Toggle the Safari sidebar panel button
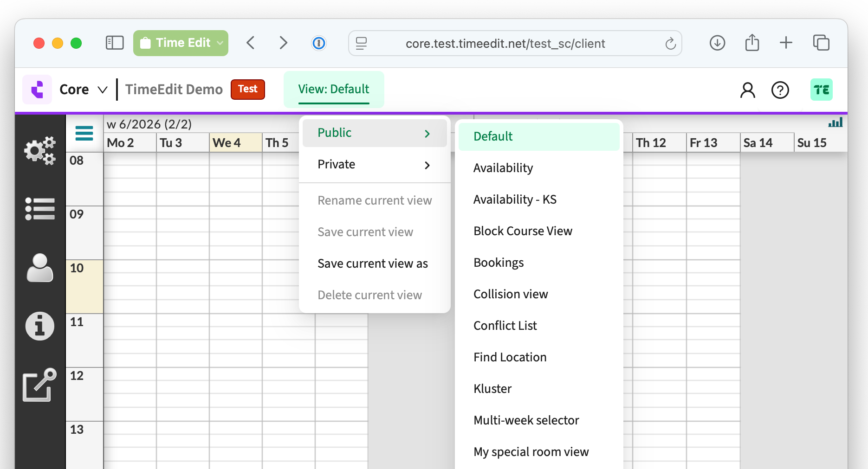 (x=115, y=43)
